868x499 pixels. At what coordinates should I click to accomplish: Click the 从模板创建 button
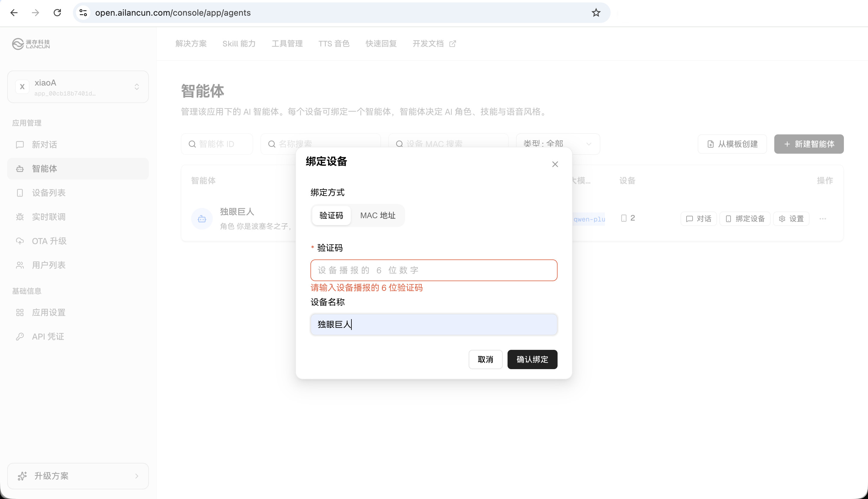732,144
